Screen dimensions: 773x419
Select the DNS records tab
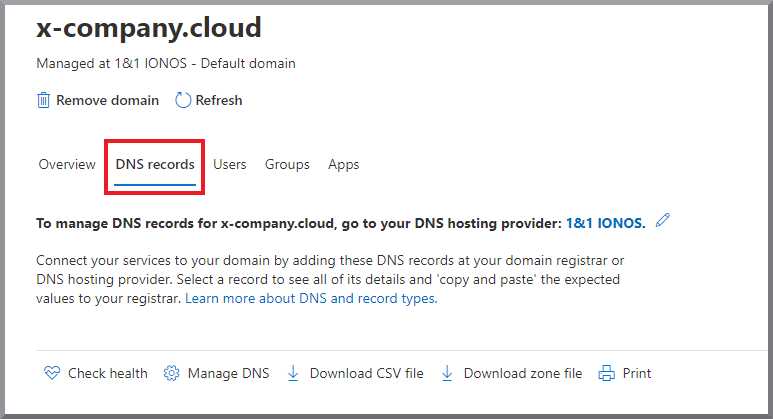(155, 164)
